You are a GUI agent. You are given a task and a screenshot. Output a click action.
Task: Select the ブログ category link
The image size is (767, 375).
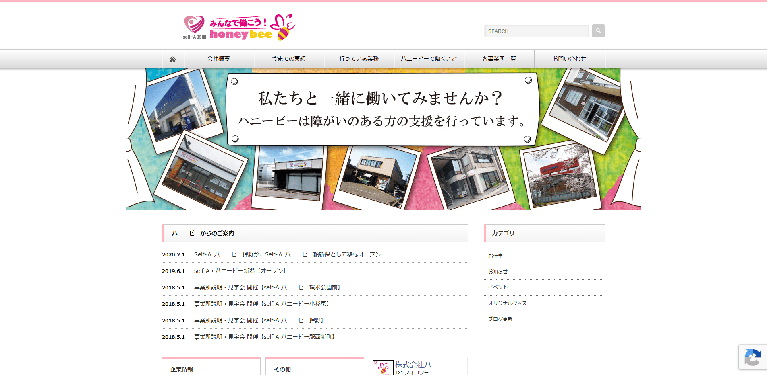click(499, 319)
